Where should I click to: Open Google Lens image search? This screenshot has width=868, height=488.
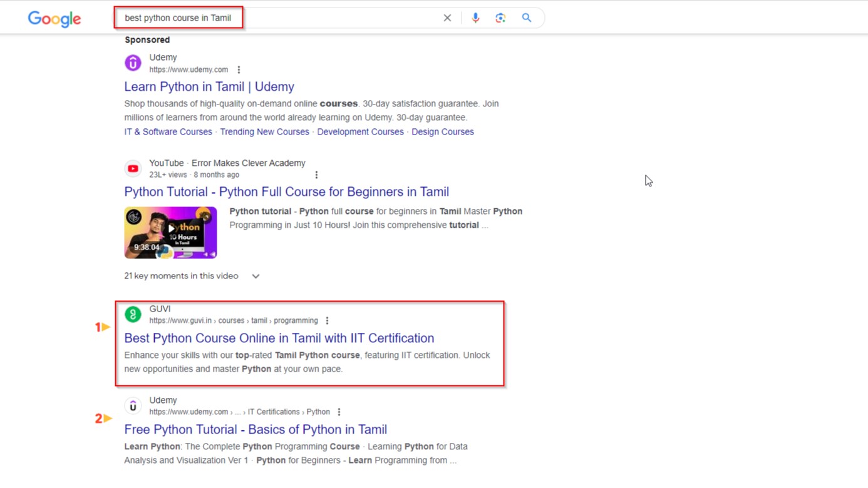[x=500, y=18]
